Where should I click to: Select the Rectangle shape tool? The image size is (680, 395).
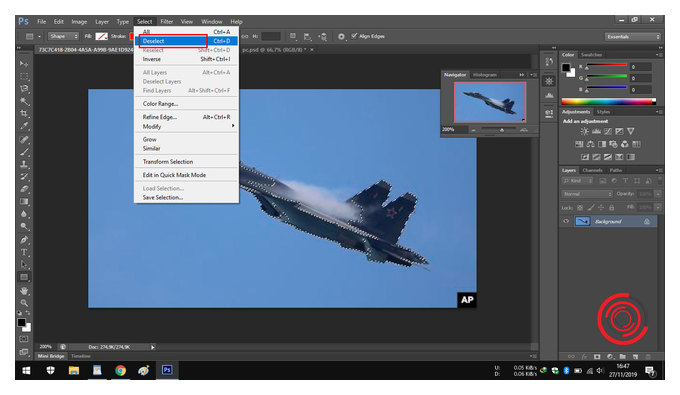(24, 277)
